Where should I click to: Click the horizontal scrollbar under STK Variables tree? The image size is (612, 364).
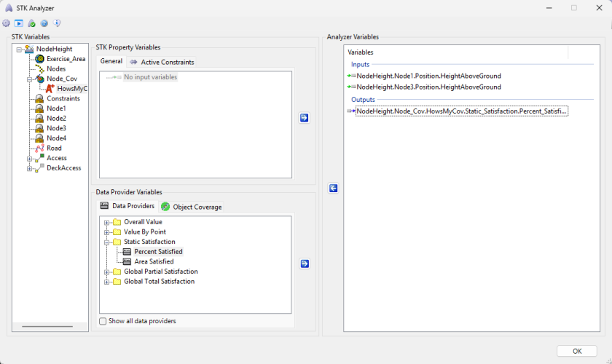coord(47,327)
